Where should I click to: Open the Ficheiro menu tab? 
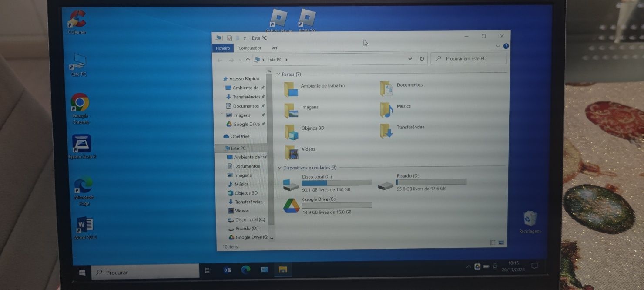(223, 48)
